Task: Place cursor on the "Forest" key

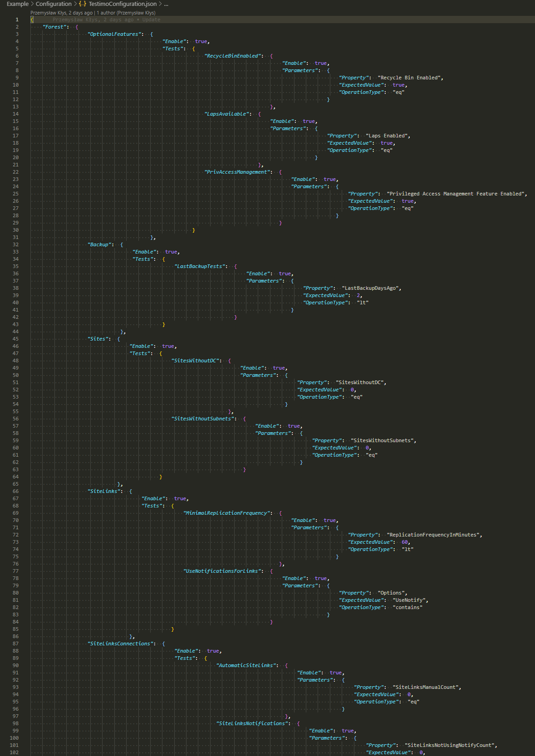Action: tap(55, 27)
